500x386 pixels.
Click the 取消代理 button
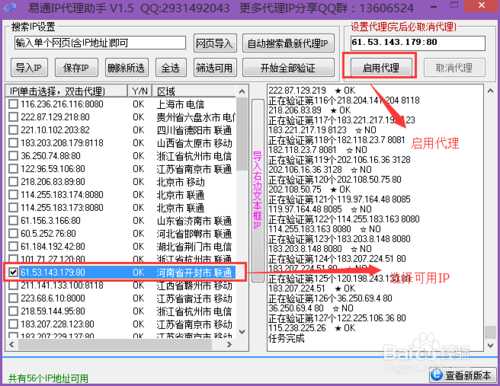point(454,68)
